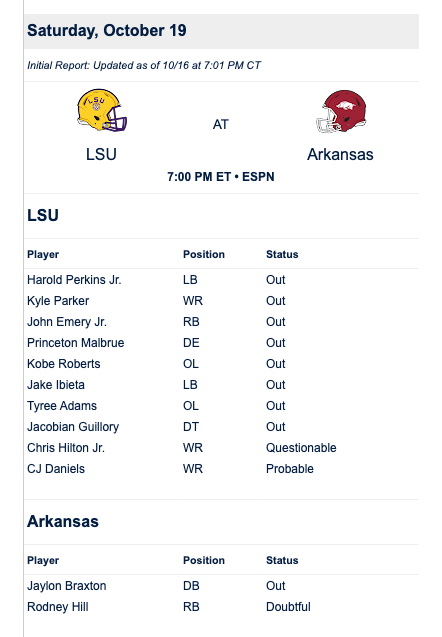Screen dimensions: 442x637
Task: Click the 7:00 PM ET ESPN game time
Action: coord(221,177)
